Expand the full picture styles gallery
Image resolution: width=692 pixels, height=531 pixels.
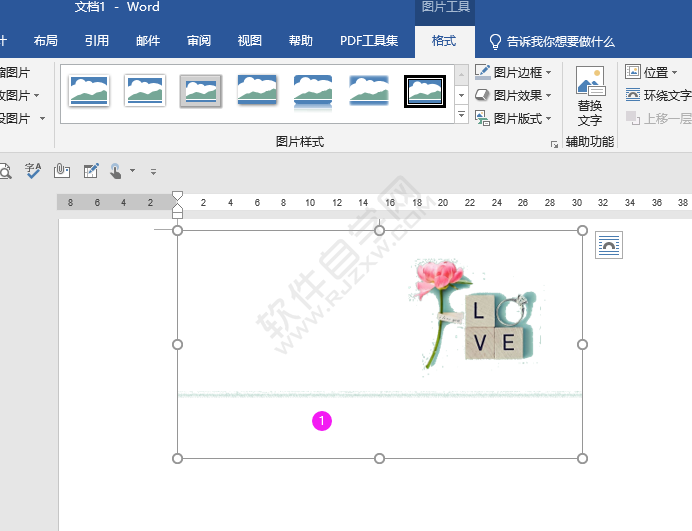(x=461, y=114)
